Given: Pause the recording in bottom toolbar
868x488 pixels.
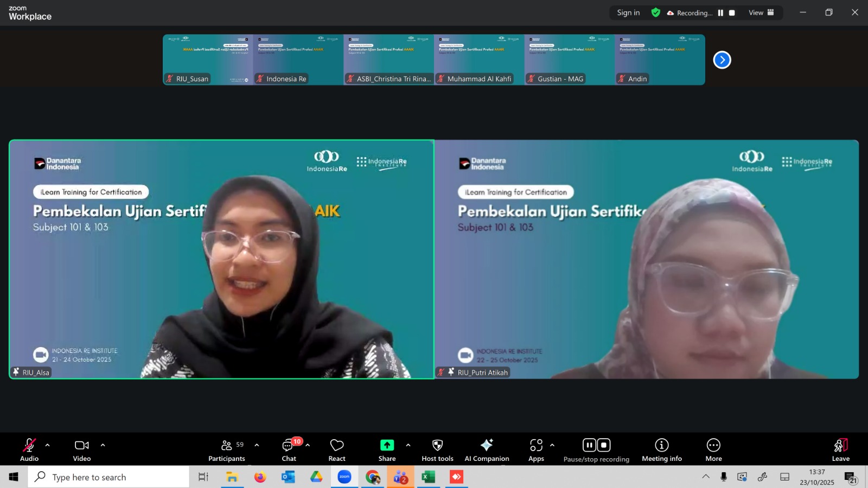Looking at the screenshot, I should [x=589, y=445].
